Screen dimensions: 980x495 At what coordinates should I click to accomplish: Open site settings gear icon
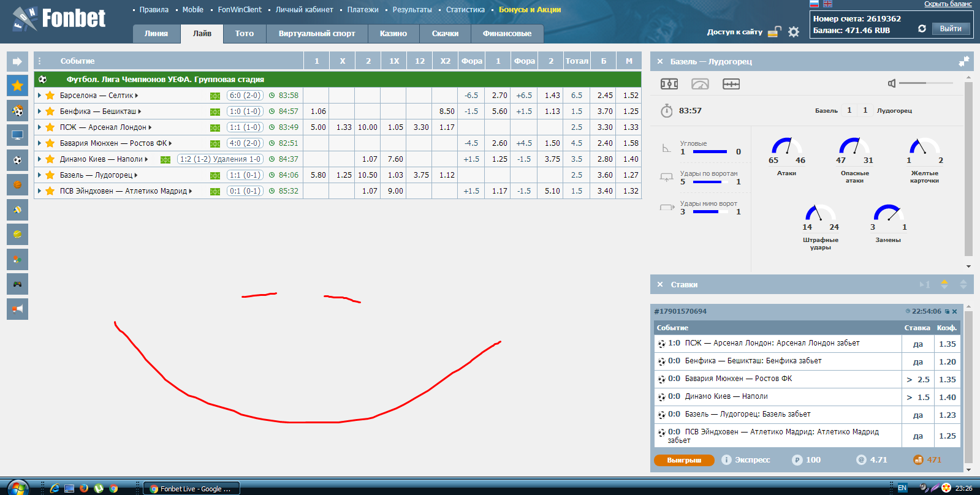click(x=794, y=32)
